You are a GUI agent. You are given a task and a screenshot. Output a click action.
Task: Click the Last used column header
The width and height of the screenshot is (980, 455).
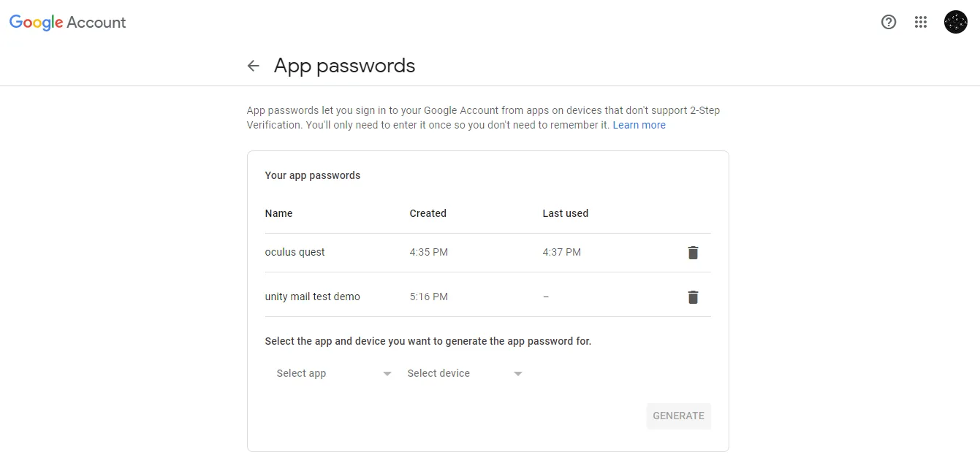click(x=565, y=213)
